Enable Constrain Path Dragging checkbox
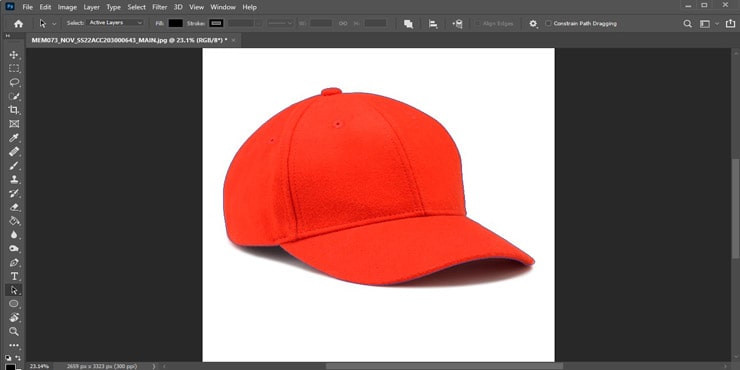Screen dimensions: 740x370 pos(548,24)
